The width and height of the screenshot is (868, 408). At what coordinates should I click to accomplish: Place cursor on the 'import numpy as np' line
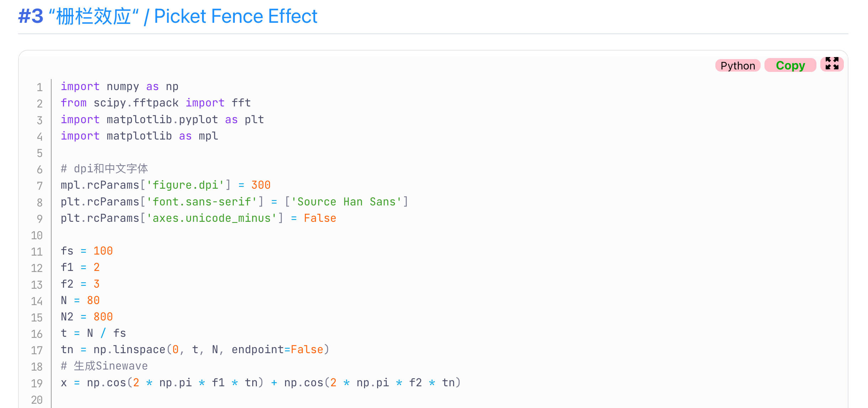point(120,87)
